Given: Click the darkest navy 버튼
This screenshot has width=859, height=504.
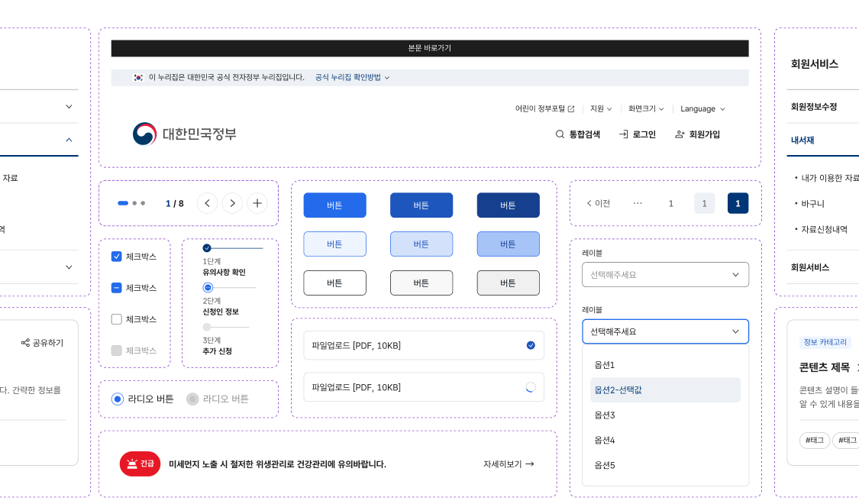Looking at the screenshot, I should pyautogui.click(x=508, y=205).
